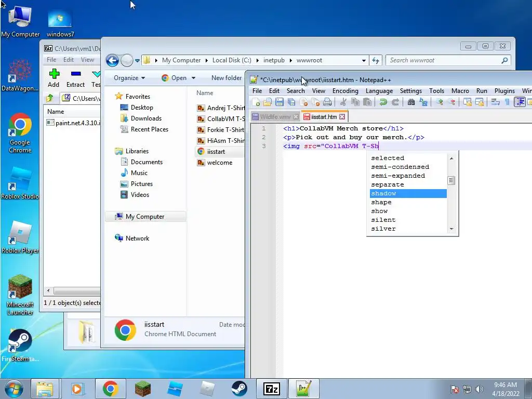Close the iisstart.htm tab
Image resolution: width=532 pixels, height=399 pixels.
click(342, 117)
